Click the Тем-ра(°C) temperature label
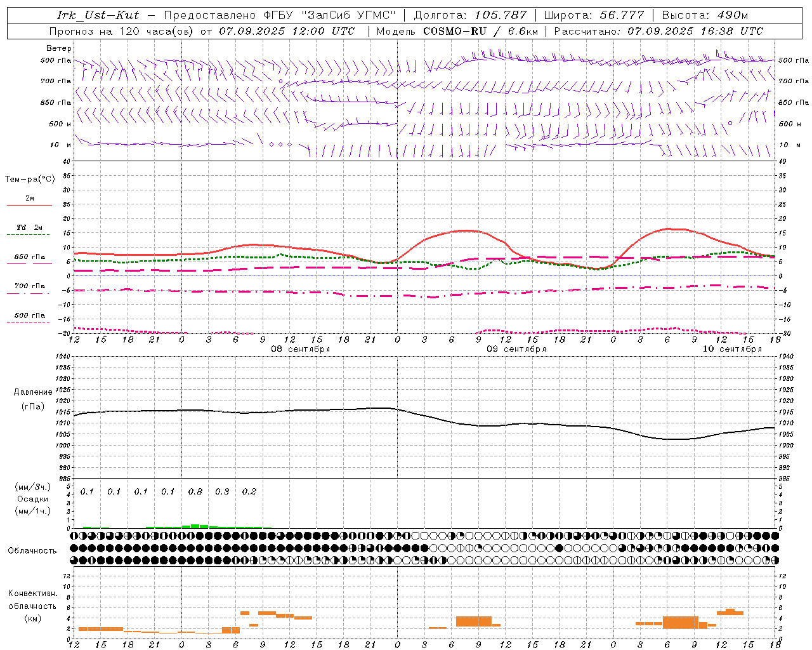The width and height of the screenshot is (812, 650). coord(30,180)
